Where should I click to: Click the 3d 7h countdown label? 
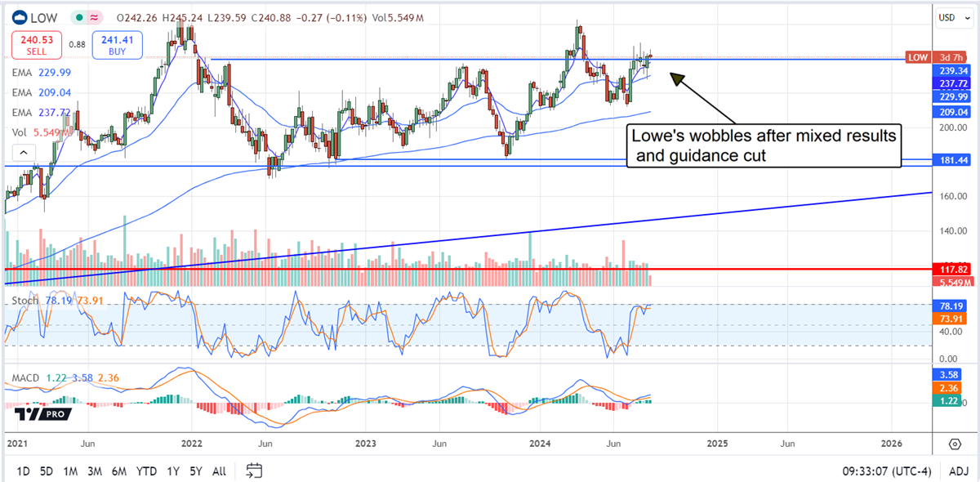(951, 57)
